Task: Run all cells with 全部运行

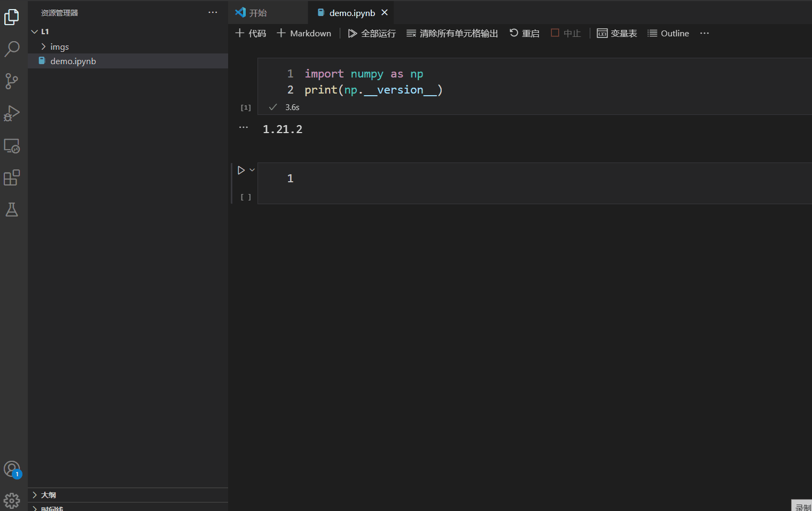Action: (x=372, y=33)
